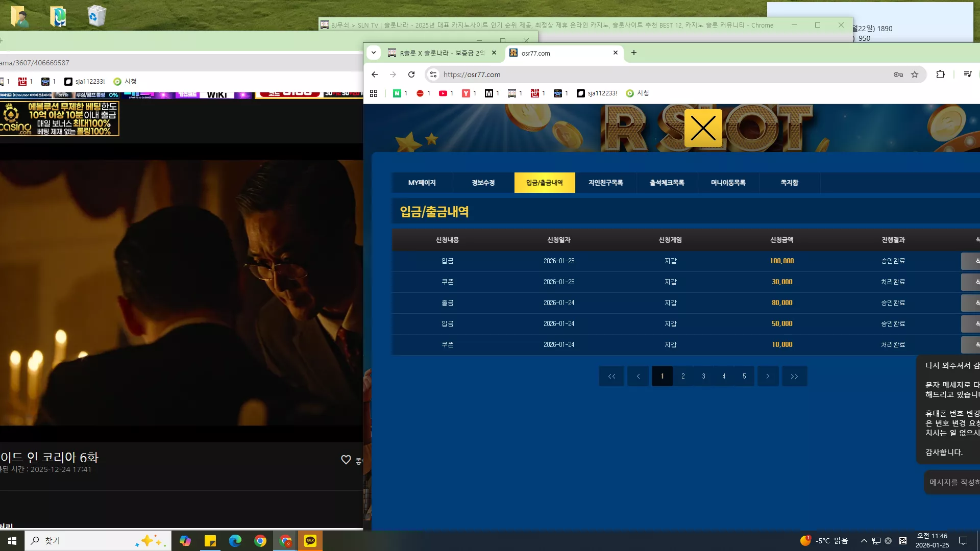The width and height of the screenshot is (980, 551).
Task: Open the first Google Chrome taskbar icon
Action: (x=260, y=541)
